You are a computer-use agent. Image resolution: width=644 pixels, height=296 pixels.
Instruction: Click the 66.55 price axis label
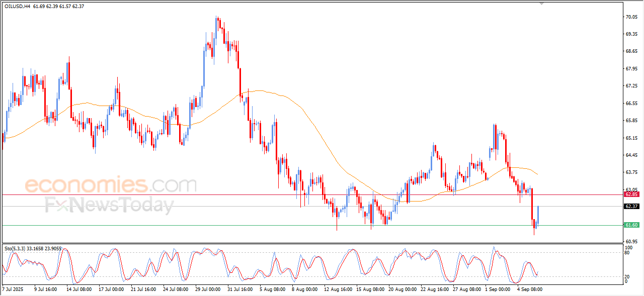[x=632, y=104]
